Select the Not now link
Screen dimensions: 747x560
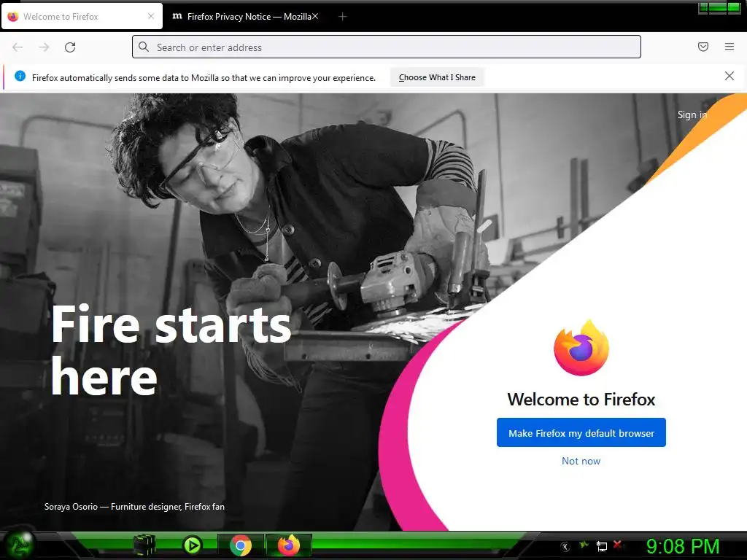coord(581,461)
